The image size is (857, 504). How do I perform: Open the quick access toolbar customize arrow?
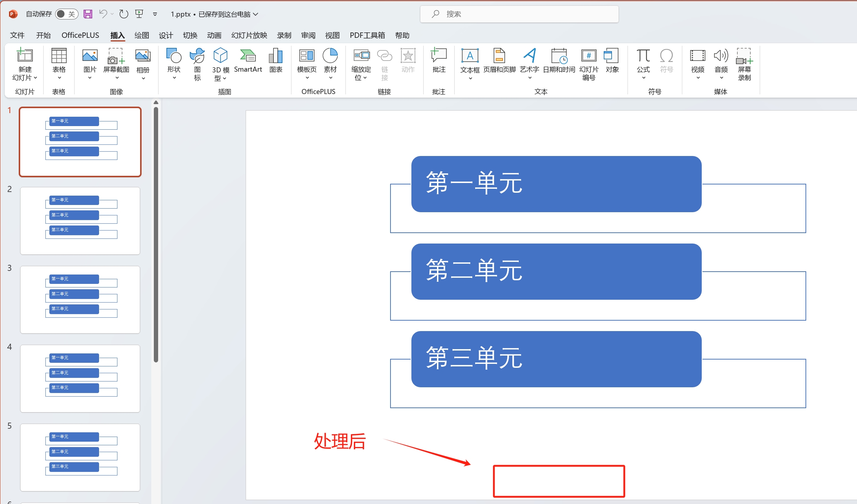click(x=155, y=14)
